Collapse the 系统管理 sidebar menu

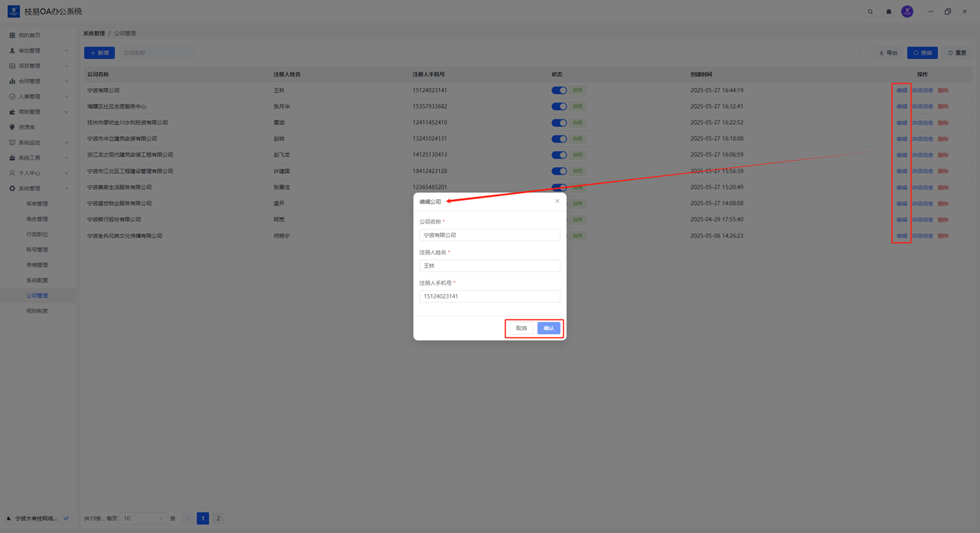point(38,188)
